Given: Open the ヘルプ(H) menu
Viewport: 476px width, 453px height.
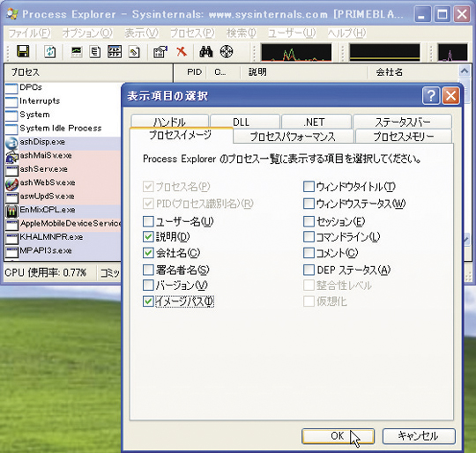Looking at the screenshot, I should pos(346,33).
